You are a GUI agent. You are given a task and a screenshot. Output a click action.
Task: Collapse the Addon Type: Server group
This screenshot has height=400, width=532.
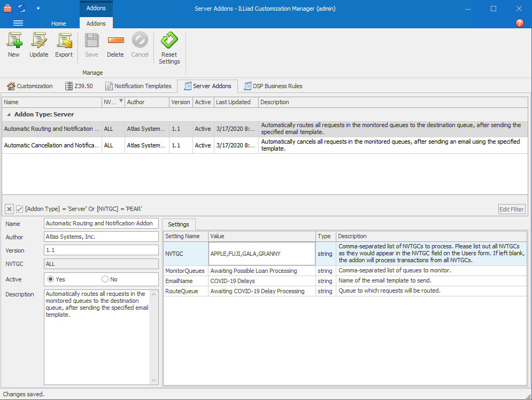[x=9, y=114]
